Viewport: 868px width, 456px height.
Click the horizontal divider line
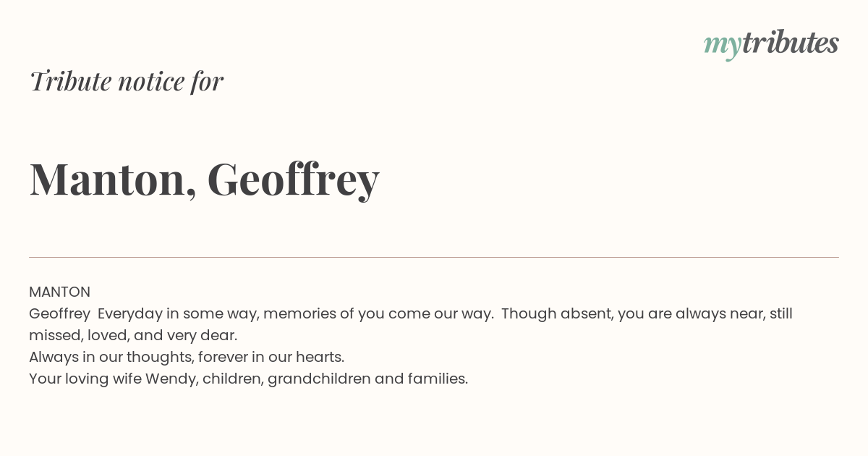pos(434,257)
